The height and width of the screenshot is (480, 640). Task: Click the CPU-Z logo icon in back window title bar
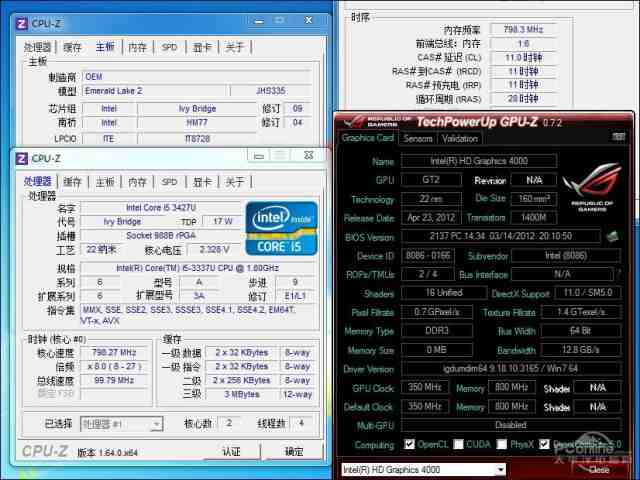click(22, 24)
